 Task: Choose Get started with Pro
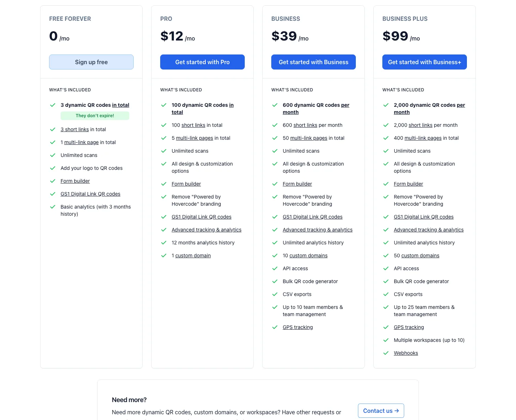tap(202, 62)
